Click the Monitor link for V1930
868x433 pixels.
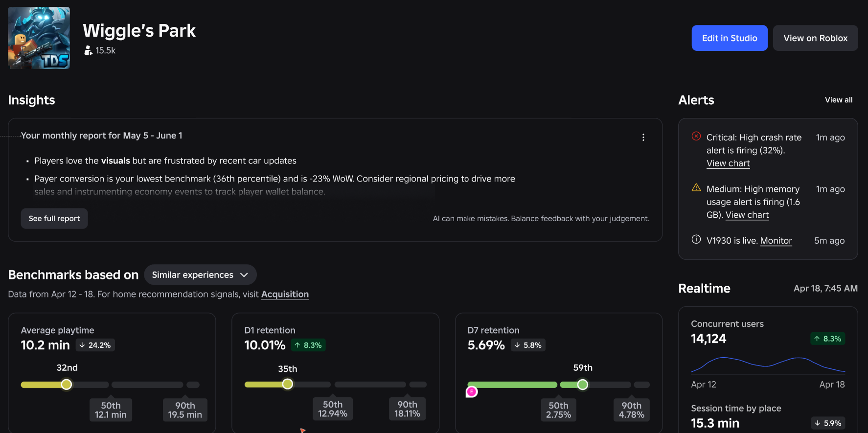click(776, 241)
